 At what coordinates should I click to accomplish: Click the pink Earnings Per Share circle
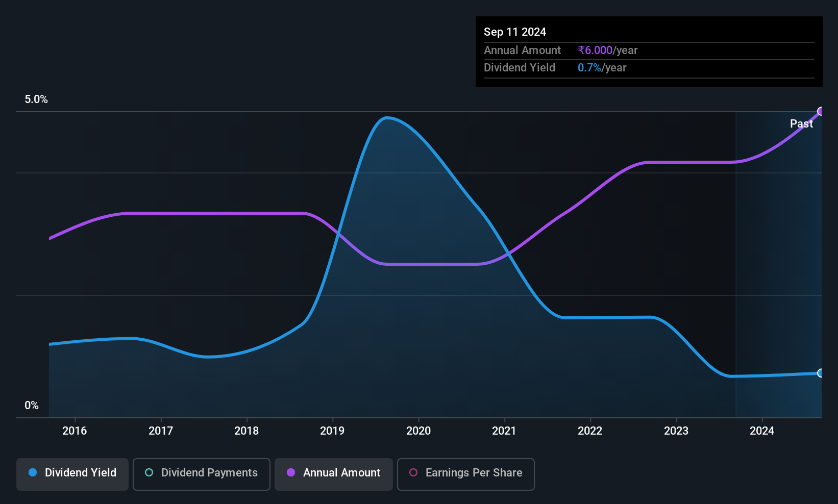[x=413, y=472]
